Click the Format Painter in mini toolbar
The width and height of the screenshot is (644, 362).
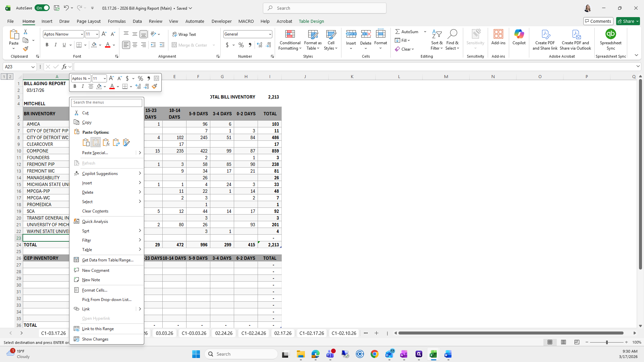click(154, 86)
